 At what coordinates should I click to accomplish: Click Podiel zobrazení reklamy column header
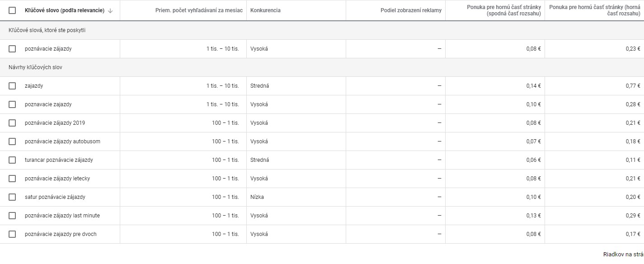pyautogui.click(x=411, y=10)
